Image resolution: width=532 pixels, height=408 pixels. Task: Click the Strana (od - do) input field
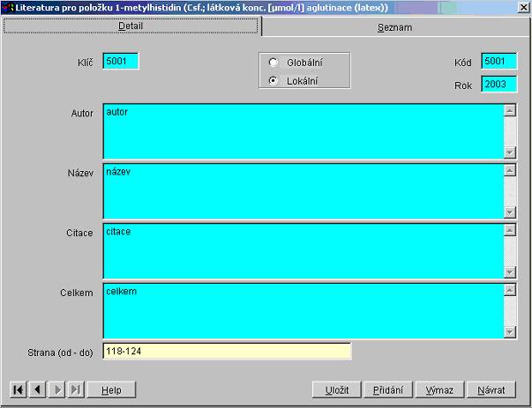tap(227, 352)
